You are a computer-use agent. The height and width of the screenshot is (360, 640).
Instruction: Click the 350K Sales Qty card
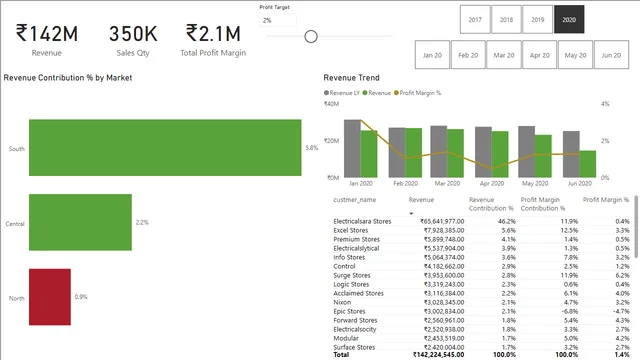(133, 39)
